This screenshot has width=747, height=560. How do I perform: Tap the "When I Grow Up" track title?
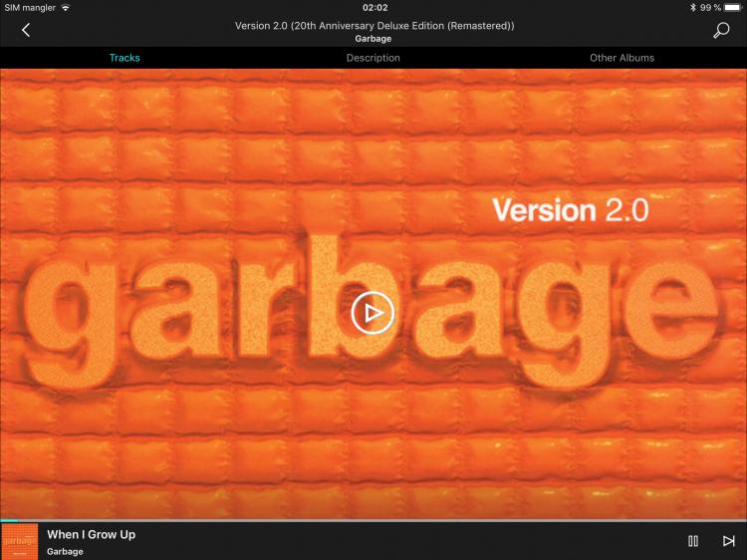coord(91,535)
